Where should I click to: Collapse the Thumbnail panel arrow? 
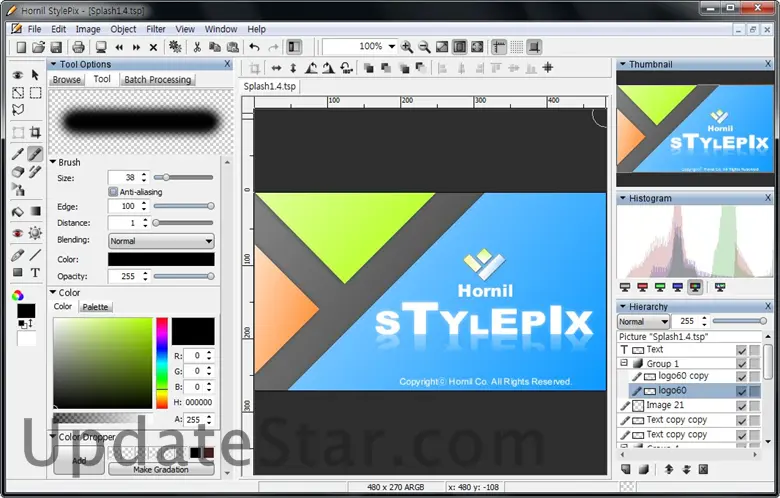(x=622, y=64)
